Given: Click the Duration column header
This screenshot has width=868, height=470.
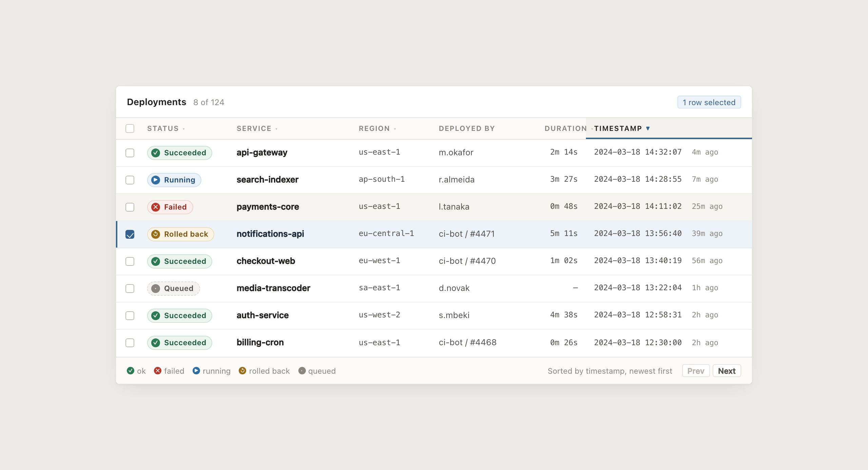Looking at the screenshot, I should tap(566, 129).
